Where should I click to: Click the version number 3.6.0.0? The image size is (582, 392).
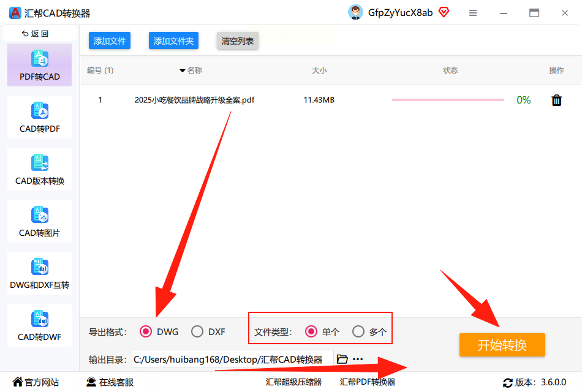tap(553, 382)
